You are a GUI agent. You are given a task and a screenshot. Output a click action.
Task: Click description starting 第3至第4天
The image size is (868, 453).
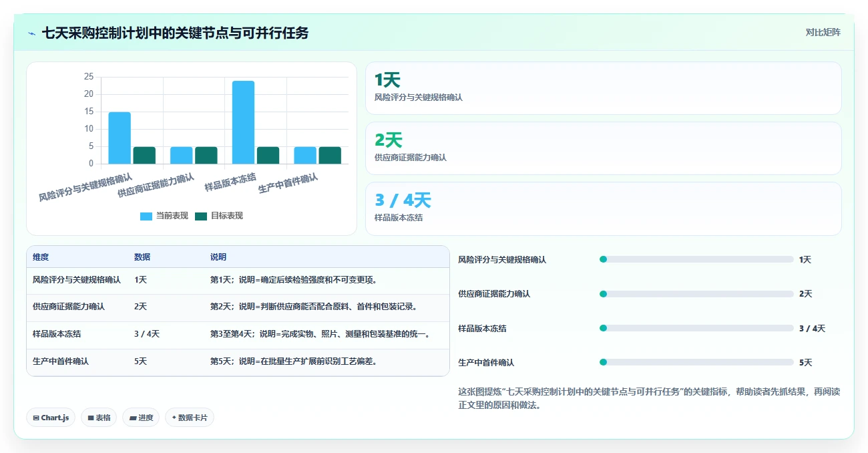click(322, 334)
